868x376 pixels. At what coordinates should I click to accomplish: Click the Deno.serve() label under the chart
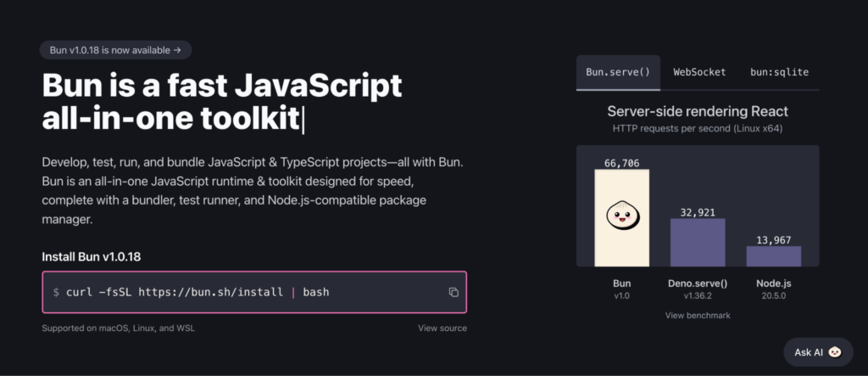click(698, 283)
